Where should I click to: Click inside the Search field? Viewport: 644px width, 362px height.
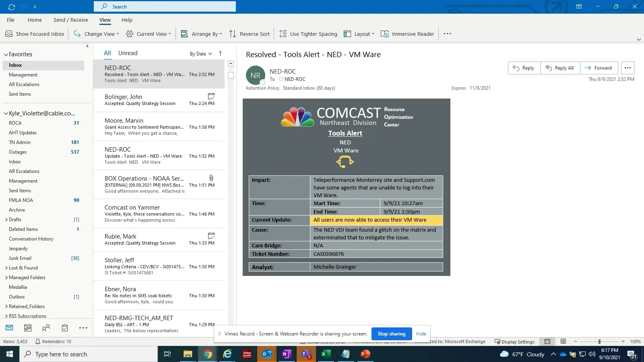[x=165, y=6]
